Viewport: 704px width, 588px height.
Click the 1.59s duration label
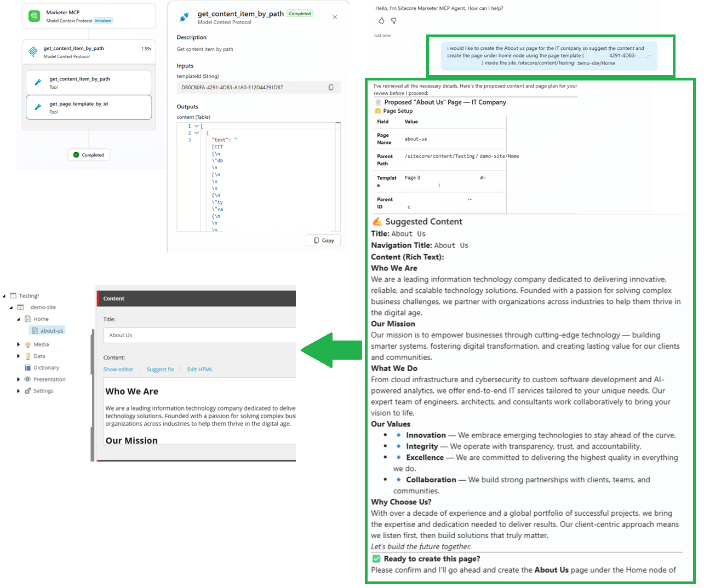[146, 49]
